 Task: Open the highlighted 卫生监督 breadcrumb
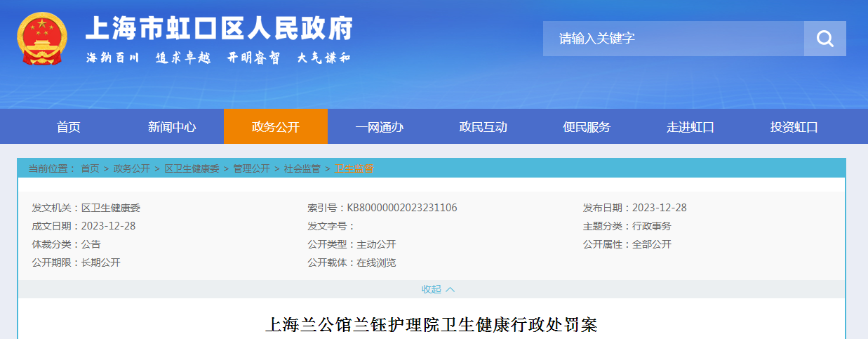pyautogui.click(x=354, y=168)
